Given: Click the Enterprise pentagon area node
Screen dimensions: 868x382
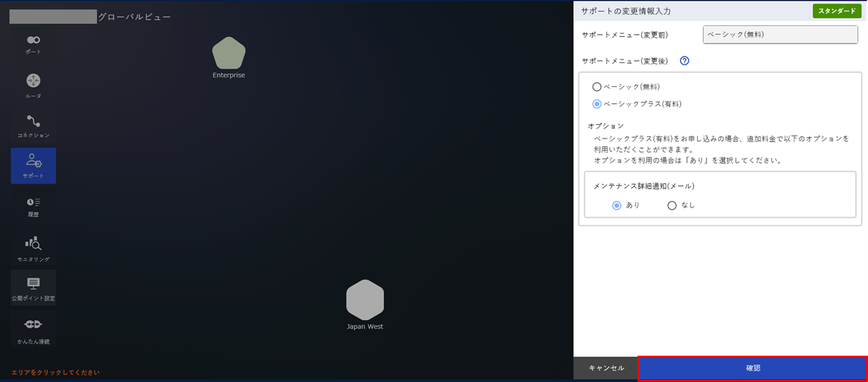Looking at the screenshot, I should tap(229, 54).
